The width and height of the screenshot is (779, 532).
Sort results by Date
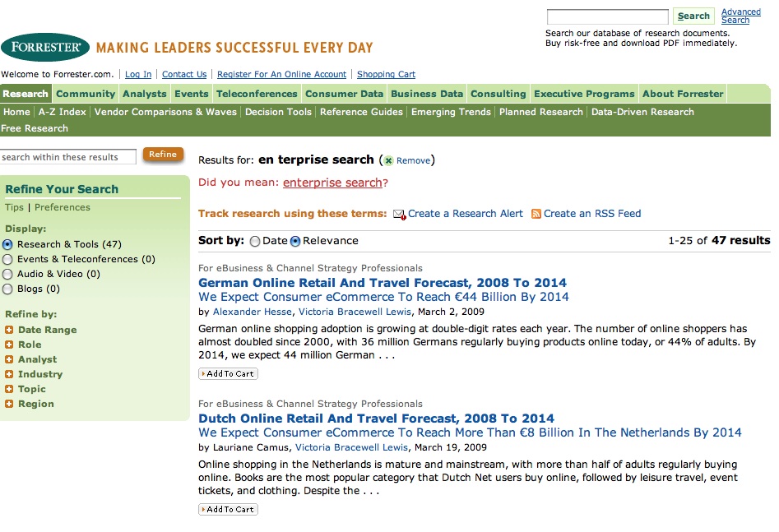pyautogui.click(x=255, y=241)
